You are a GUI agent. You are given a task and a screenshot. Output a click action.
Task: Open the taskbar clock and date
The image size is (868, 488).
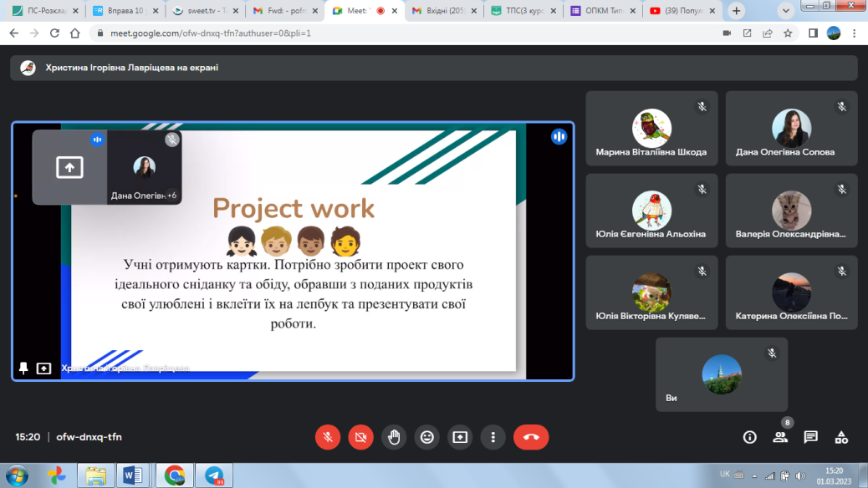coord(834,475)
